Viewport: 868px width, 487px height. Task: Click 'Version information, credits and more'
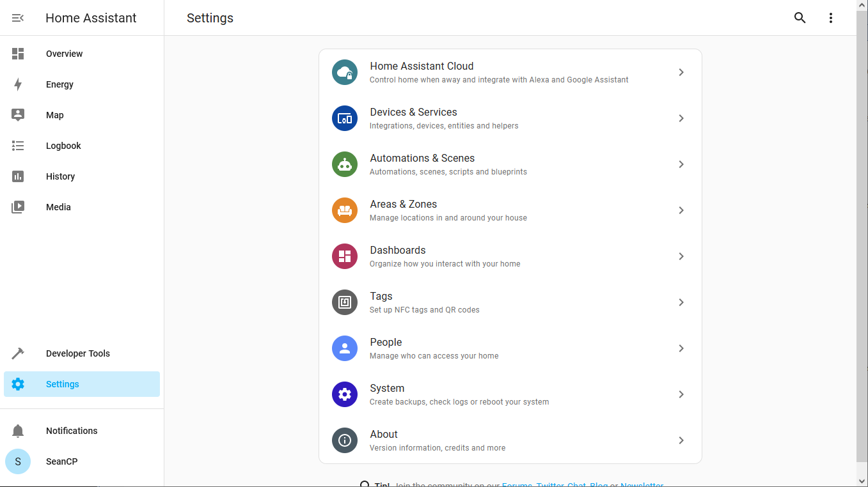tap(438, 448)
